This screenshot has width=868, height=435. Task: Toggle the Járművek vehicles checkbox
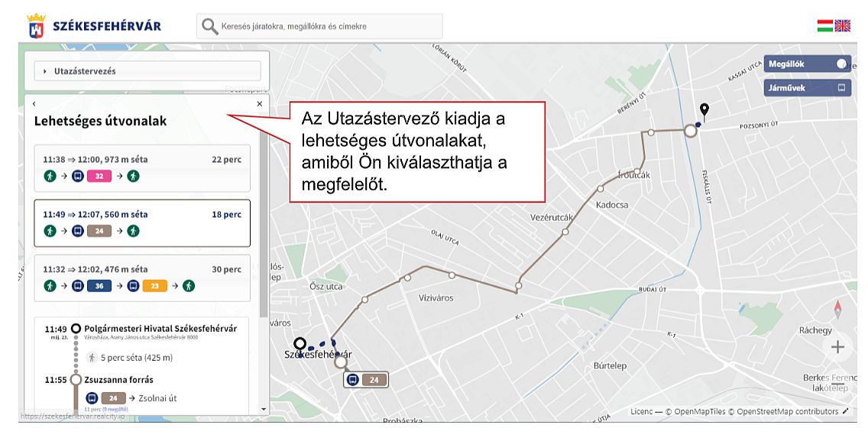[x=841, y=88]
